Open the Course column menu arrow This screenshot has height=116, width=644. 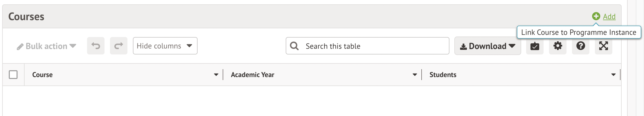216,75
